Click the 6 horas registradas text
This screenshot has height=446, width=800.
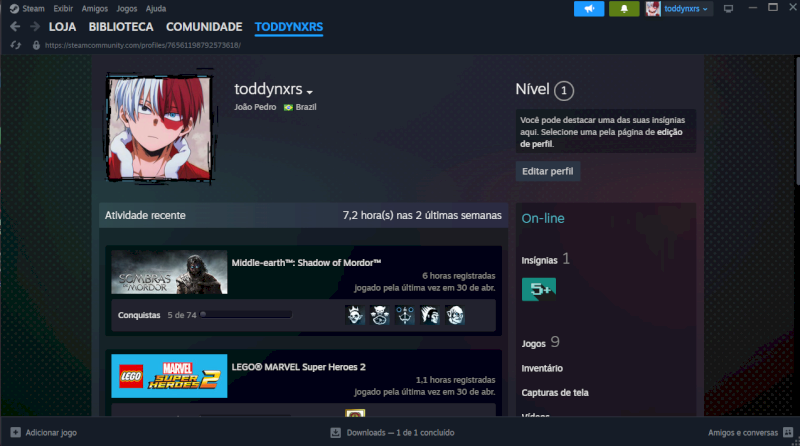tap(459, 276)
